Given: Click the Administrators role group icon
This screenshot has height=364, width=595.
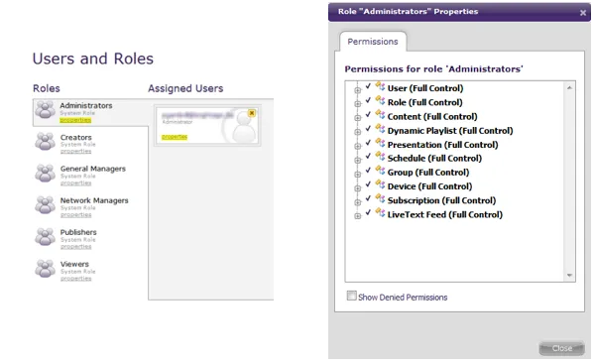Looking at the screenshot, I should [46, 110].
